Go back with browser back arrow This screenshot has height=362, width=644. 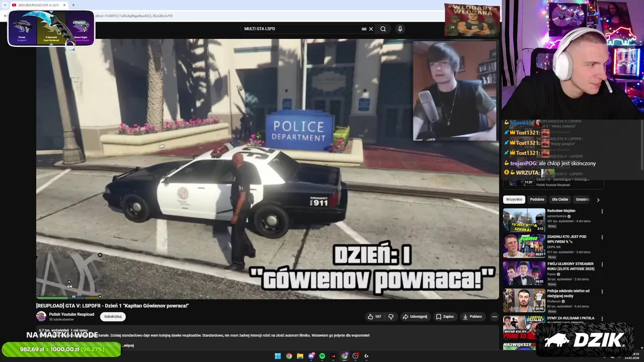5,16
